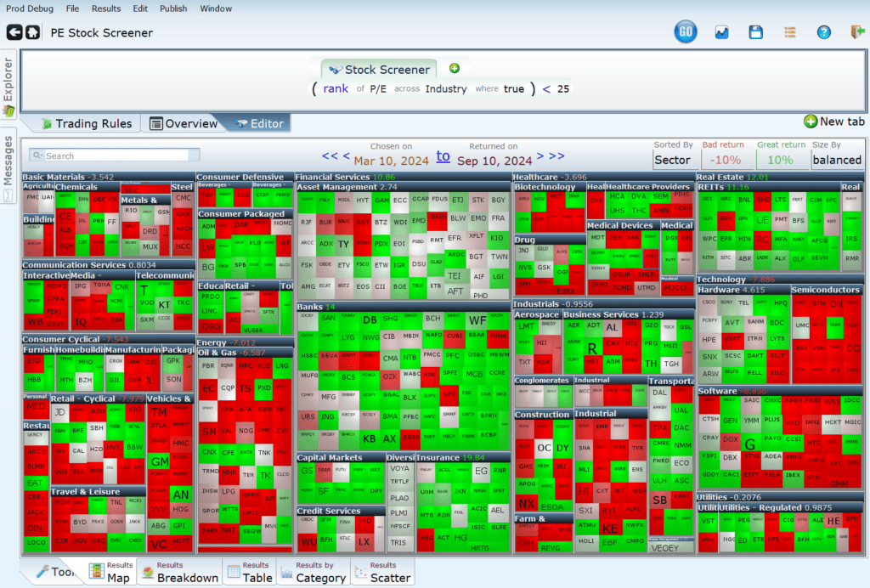Screen dimensions: 870x588
Task: Open the File menu
Action: [72, 8]
